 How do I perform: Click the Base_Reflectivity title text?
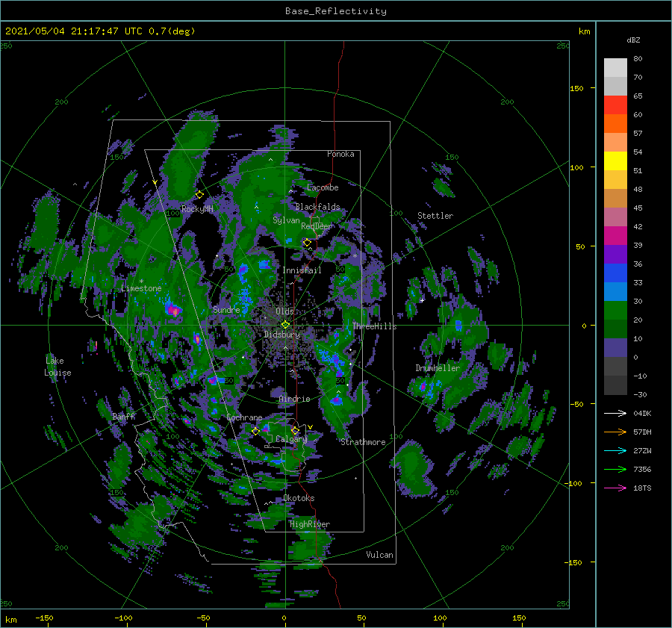336,11
